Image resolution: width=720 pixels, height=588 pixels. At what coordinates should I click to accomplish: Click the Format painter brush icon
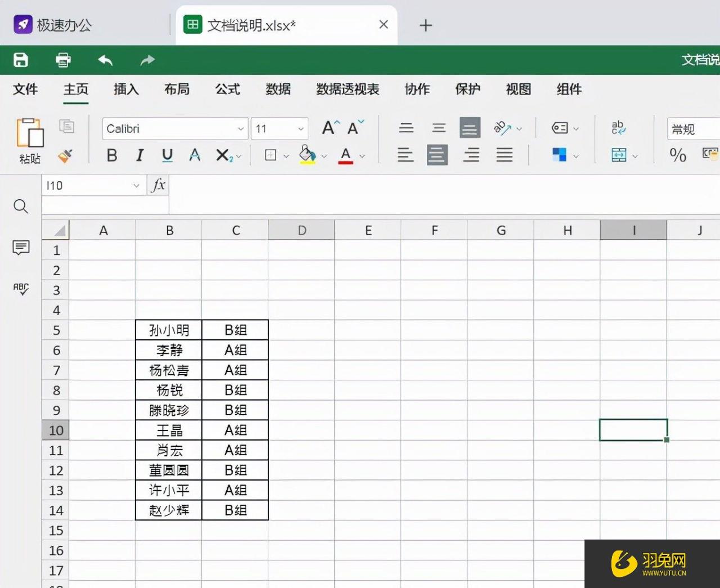[x=66, y=155]
